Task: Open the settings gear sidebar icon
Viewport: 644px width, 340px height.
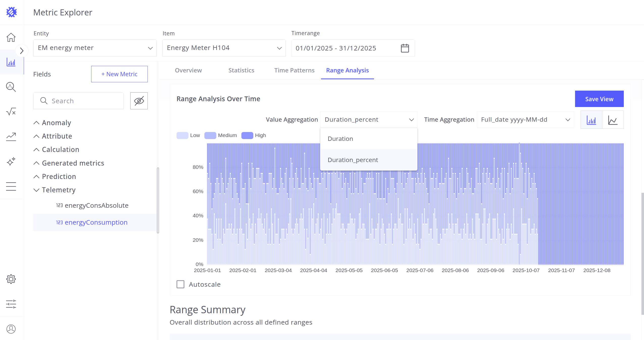Action: 11,279
